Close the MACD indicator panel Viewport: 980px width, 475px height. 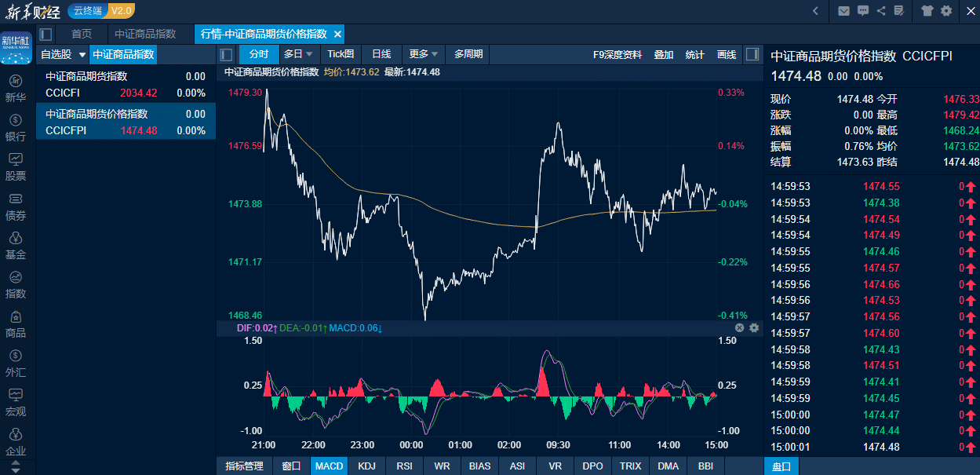[739, 327]
